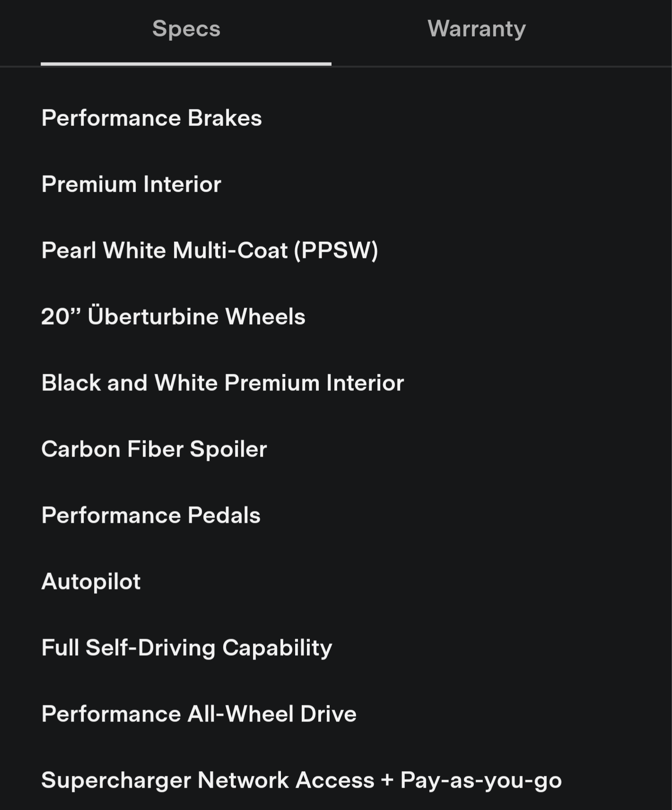Click the Pay-as-you-go text
This screenshot has width=672, height=810.
480,780
